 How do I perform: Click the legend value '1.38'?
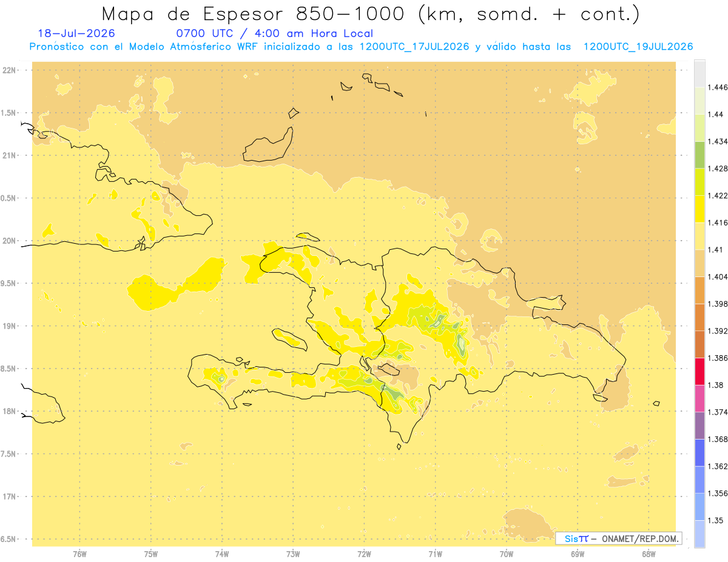pos(716,385)
